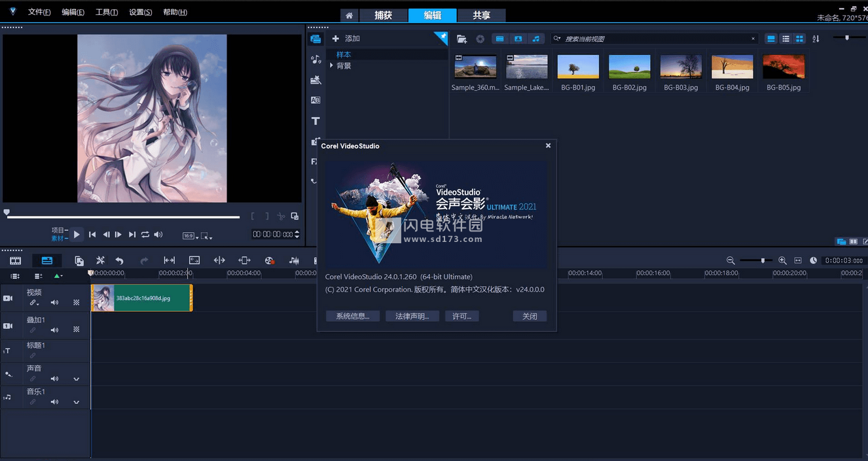Open the Media library panel
868x461 pixels.
316,39
